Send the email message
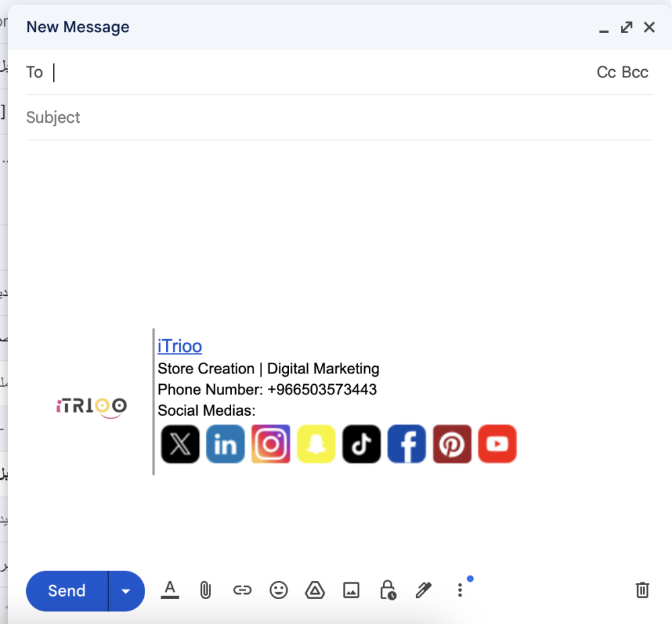The height and width of the screenshot is (624, 672). click(x=67, y=591)
